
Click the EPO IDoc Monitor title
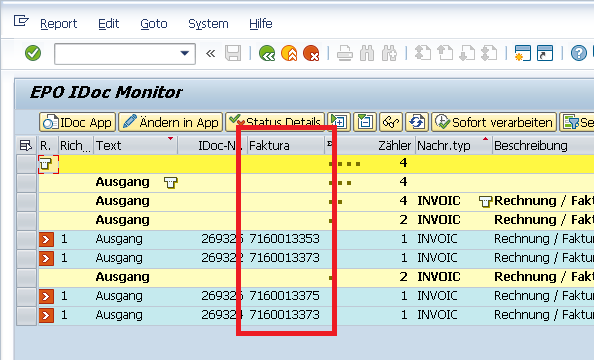[x=106, y=92]
